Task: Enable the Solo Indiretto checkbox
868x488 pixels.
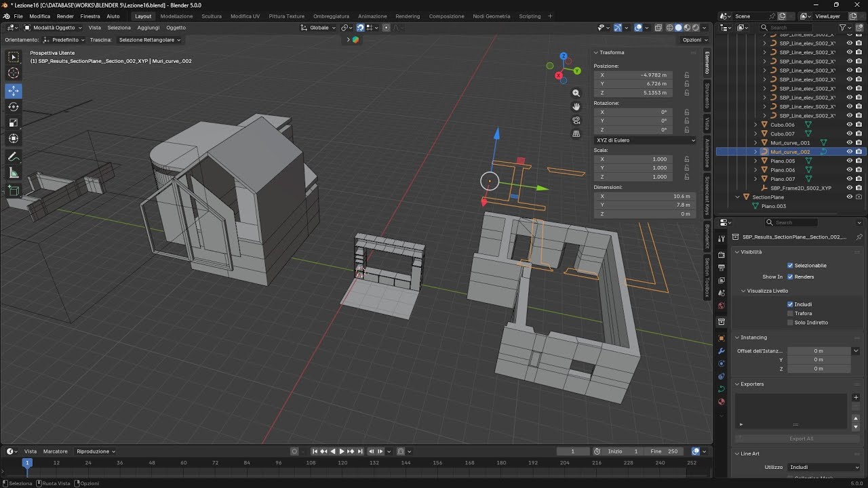Action: coord(790,323)
